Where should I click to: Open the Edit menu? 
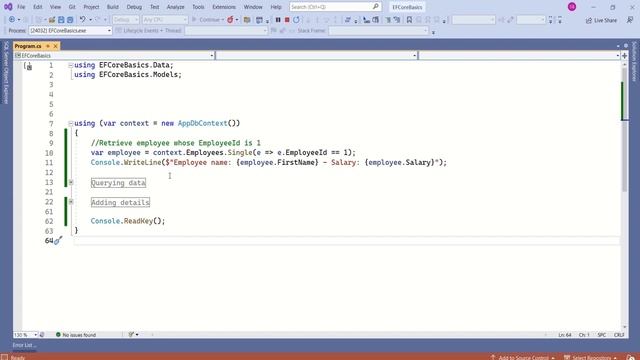click(x=38, y=7)
